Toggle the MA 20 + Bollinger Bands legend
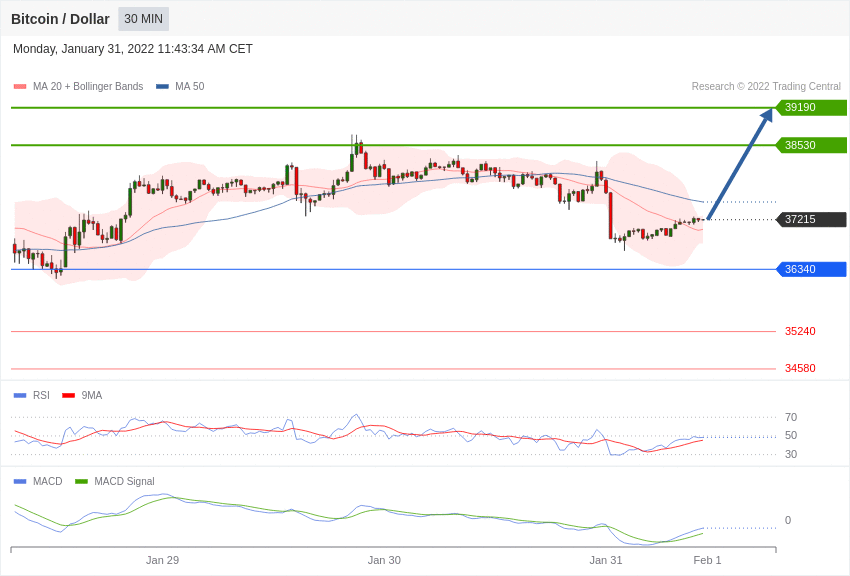The image size is (850, 576). (79, 86)
